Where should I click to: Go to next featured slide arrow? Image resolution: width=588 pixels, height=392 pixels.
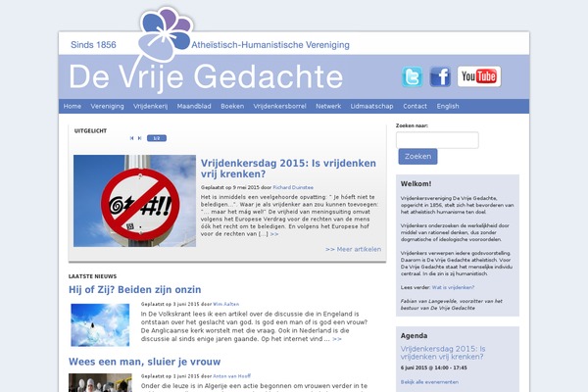139,138
